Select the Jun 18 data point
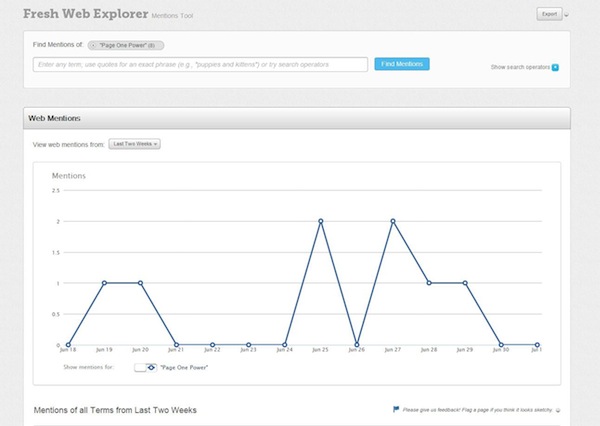This screenshot has width=600, height=426. tap(68, 345)
